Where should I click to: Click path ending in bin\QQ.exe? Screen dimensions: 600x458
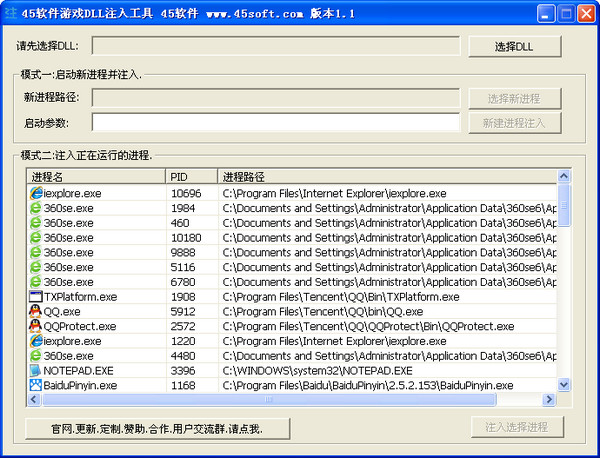[323, 311]
